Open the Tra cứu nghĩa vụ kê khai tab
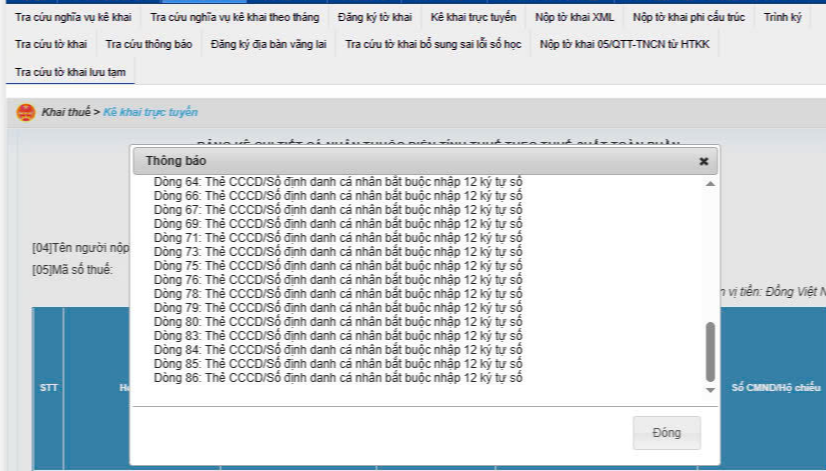 click(x=73, y=18)
